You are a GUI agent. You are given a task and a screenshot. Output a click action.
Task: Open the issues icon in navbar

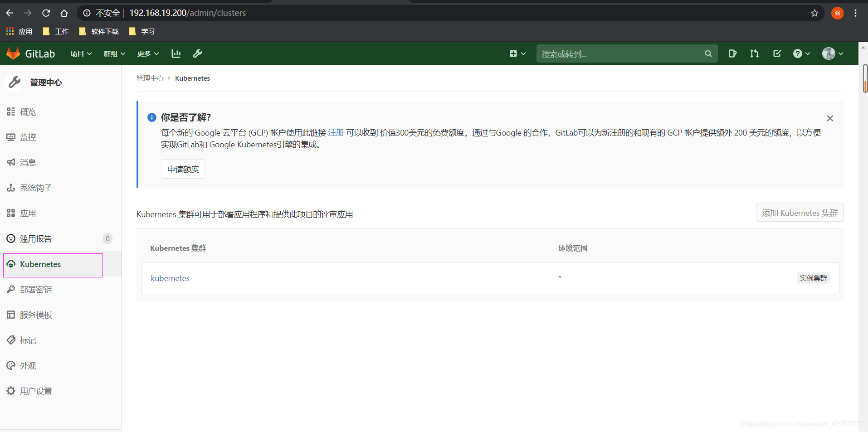click(732, 53)
